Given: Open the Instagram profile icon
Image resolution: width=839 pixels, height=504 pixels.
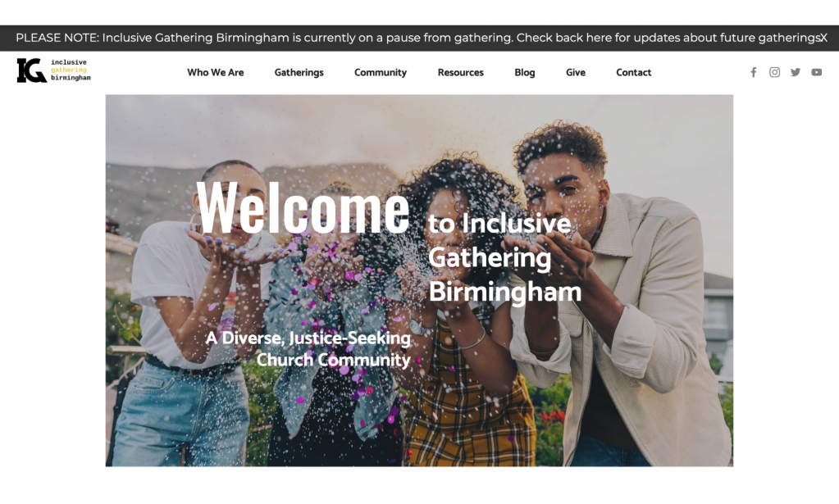Looking at the screenshot, I should pos(774,72).
